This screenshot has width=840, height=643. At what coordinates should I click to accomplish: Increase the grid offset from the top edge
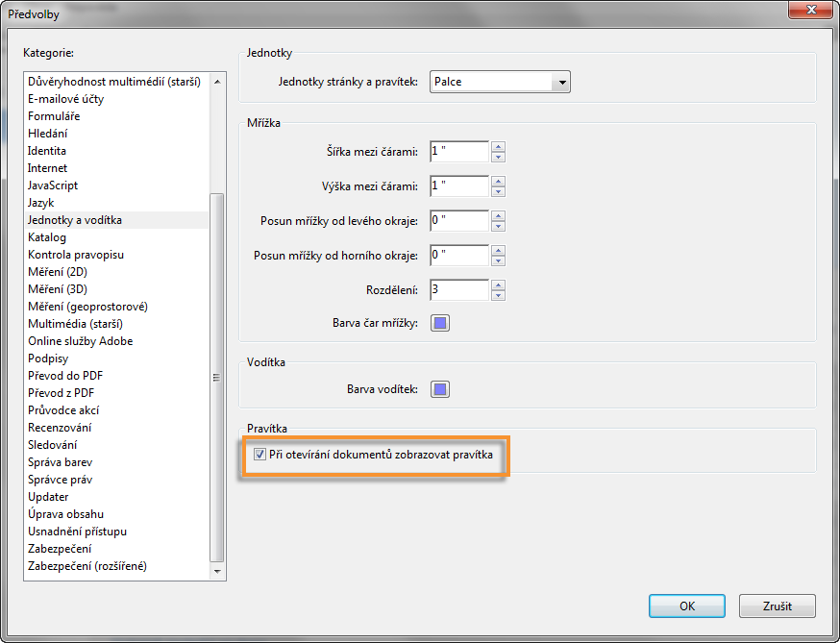498,250
